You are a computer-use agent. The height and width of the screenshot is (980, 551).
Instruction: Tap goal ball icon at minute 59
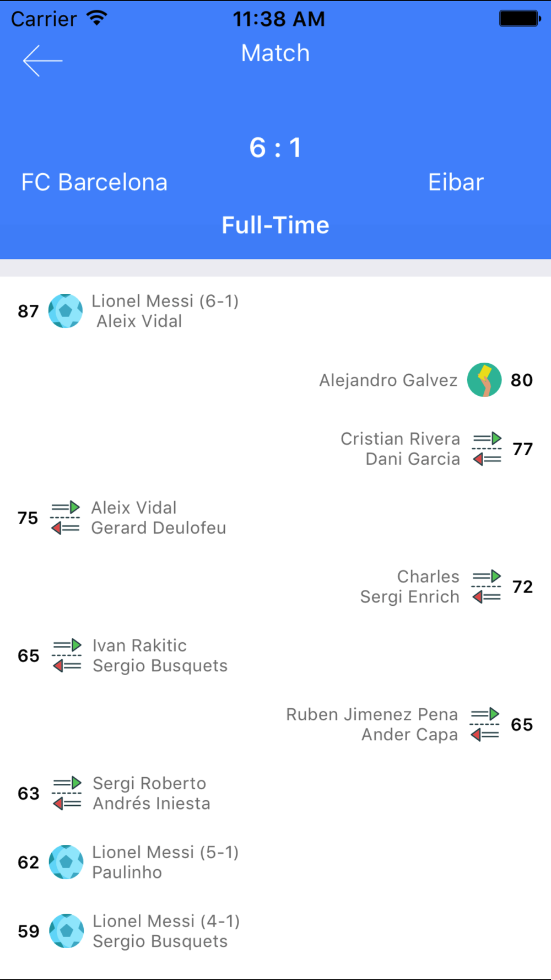tap(67, 931)
